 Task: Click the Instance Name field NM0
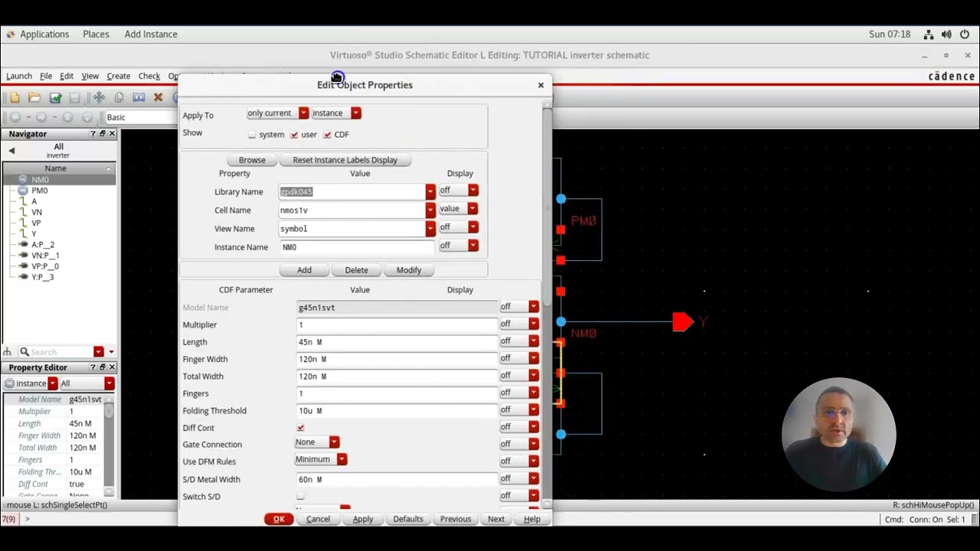[357, 247]
